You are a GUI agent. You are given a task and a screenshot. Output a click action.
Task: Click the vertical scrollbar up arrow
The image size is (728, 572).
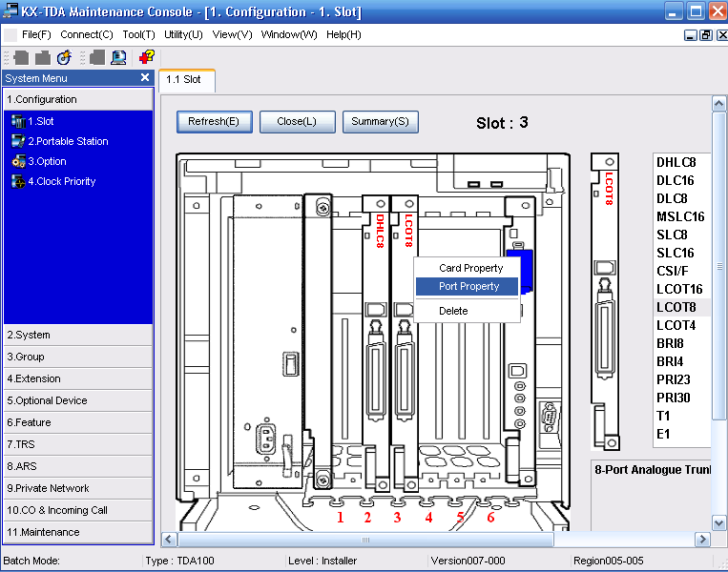click(x=718, y=104)
